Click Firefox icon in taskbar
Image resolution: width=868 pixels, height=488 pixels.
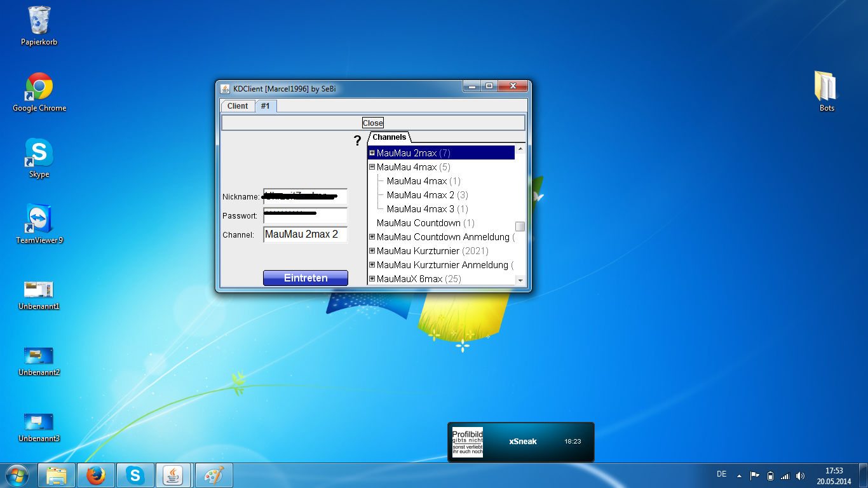[96, 475]
